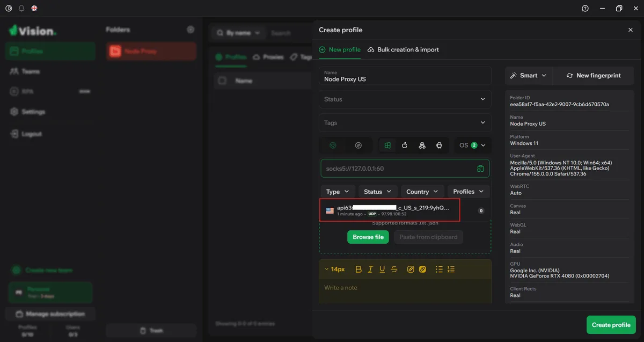Image resolution: width=644 pixels, height=342 pixels.
Task: Select the Linux penguin OS icon
Action: [422, 145]
